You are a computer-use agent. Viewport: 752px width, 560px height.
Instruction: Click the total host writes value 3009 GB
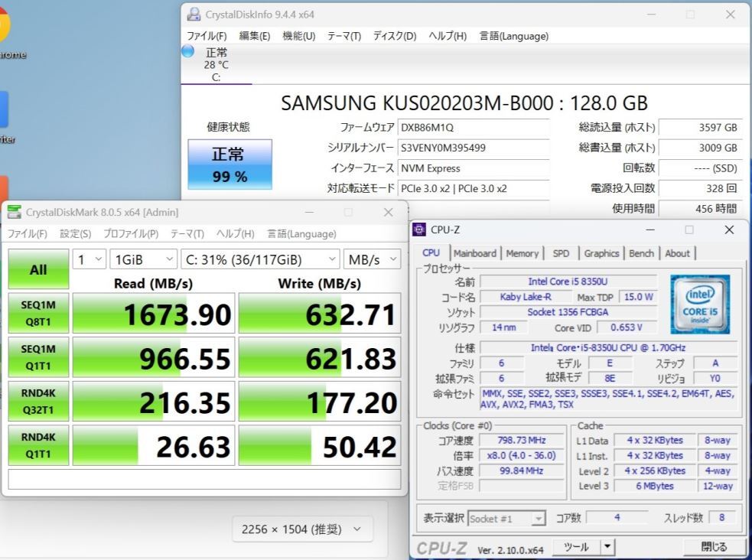[700, 148]
